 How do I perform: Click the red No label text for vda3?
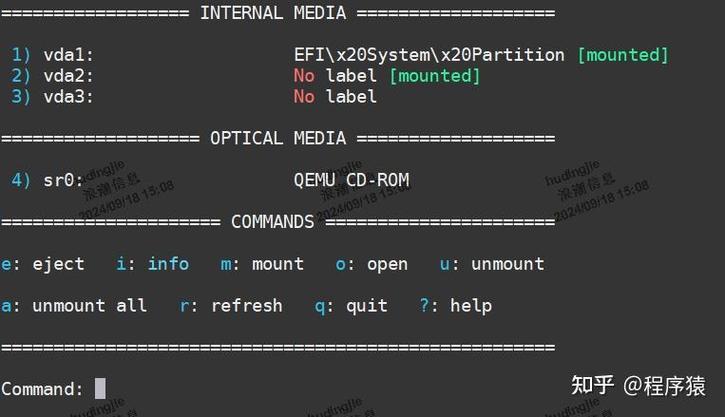pyautogui.click(x=335, y=97)
